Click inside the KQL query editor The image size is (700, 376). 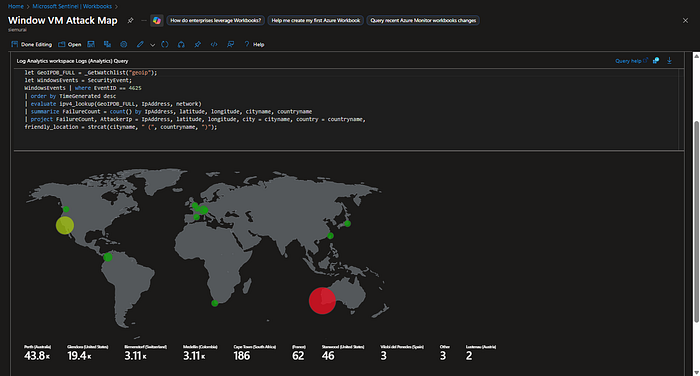click(346, 109)
